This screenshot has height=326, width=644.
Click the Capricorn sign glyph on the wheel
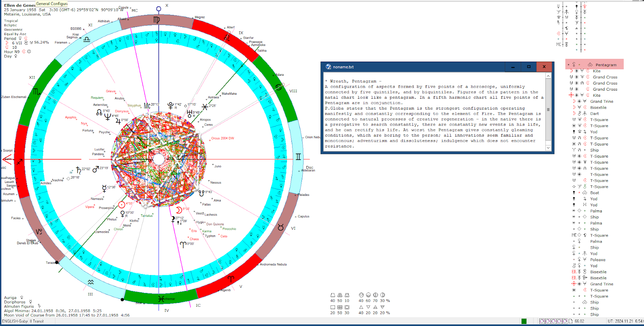39,232
